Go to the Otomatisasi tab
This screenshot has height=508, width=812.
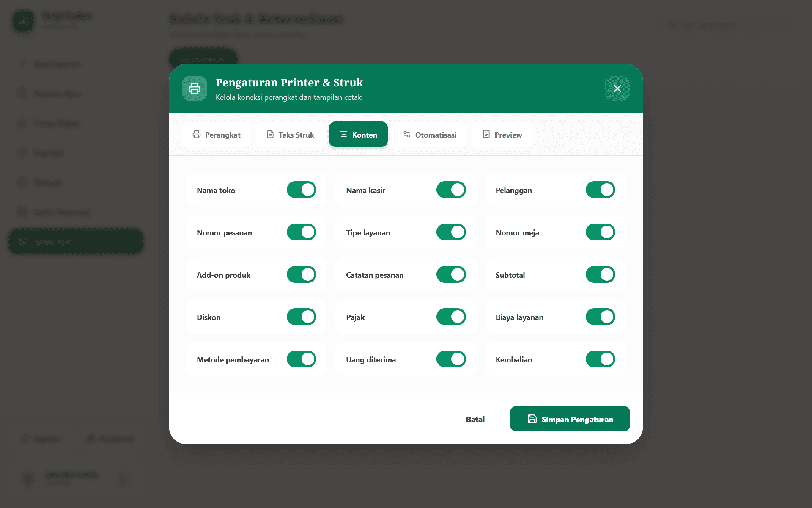point(430,135)
